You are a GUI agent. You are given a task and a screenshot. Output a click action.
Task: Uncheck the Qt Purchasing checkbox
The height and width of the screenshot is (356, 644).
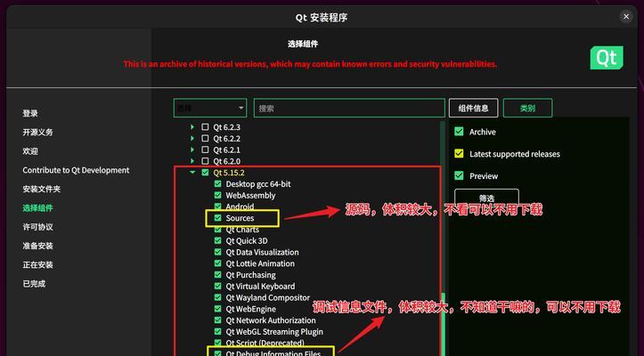[217, 275]
